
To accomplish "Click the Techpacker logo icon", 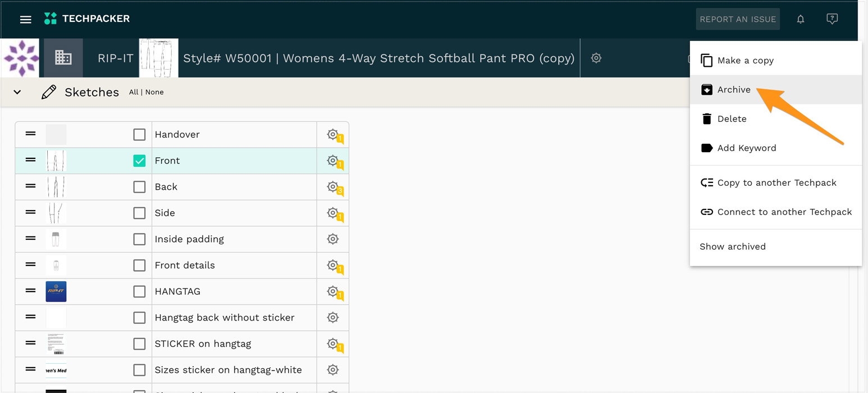I will coord(50,18).
